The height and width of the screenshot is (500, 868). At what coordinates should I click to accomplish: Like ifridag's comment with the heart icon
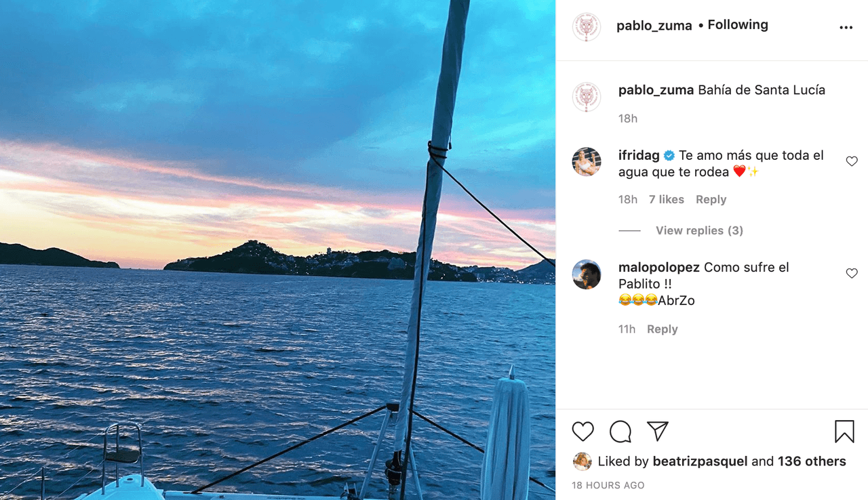(852, 161)
